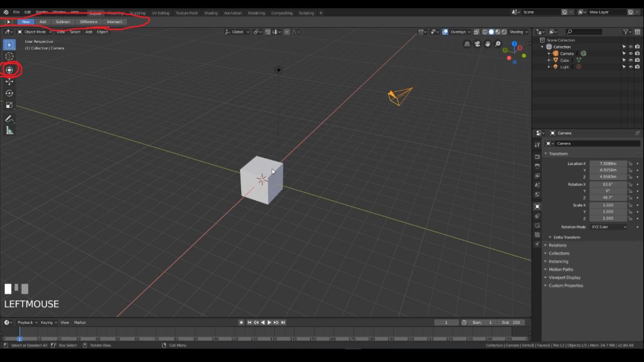Select the Select Box tool in the toolbar
Image resolution: width=644 pixels, height=362 pixels.
coord(9,44)
